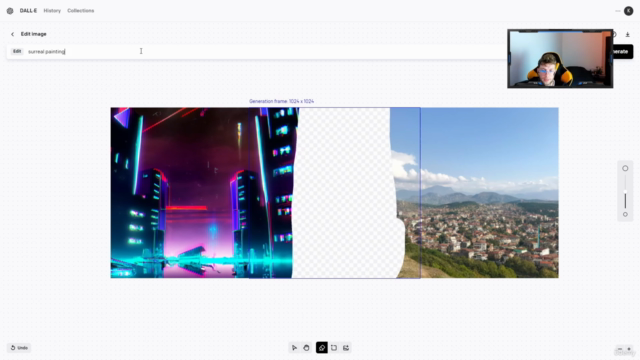Download the edited image
Viewport: 640px width, 360px height.
click(x=628, y=34)
